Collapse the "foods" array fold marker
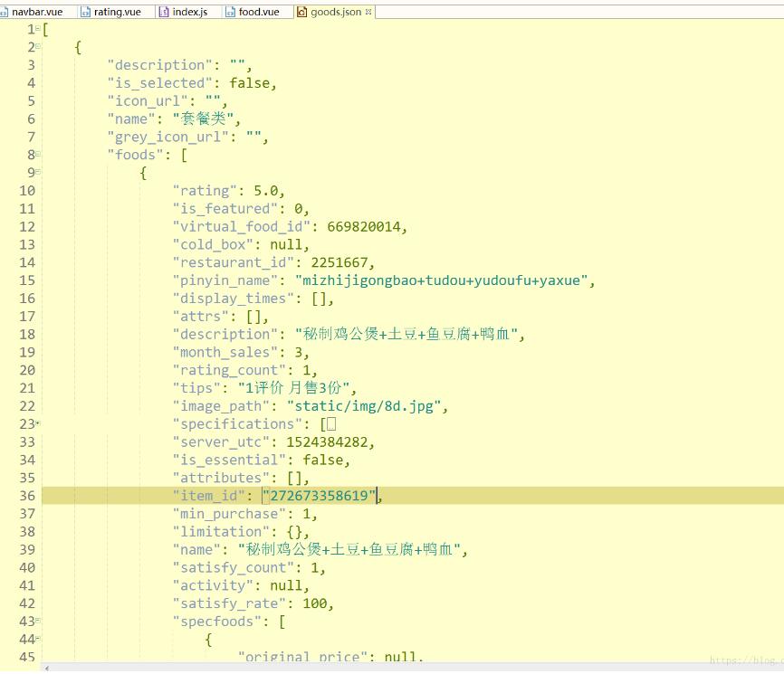 [x=37, y=155]
